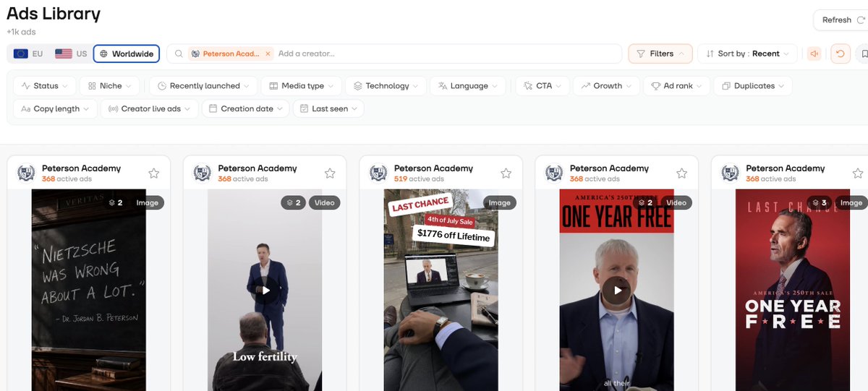868x391 pixels.
Task: Open the Growth filter dropdown
Action: point(606,85)
